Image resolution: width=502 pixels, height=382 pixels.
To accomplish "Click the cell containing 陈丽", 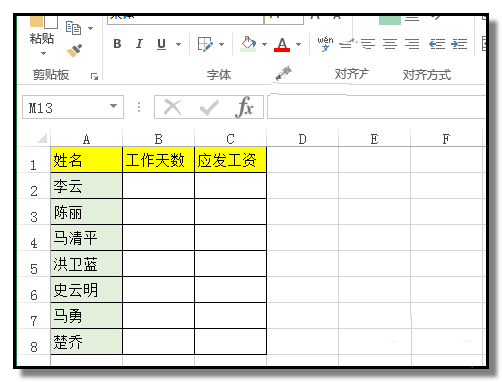I will tap(86, 212).
